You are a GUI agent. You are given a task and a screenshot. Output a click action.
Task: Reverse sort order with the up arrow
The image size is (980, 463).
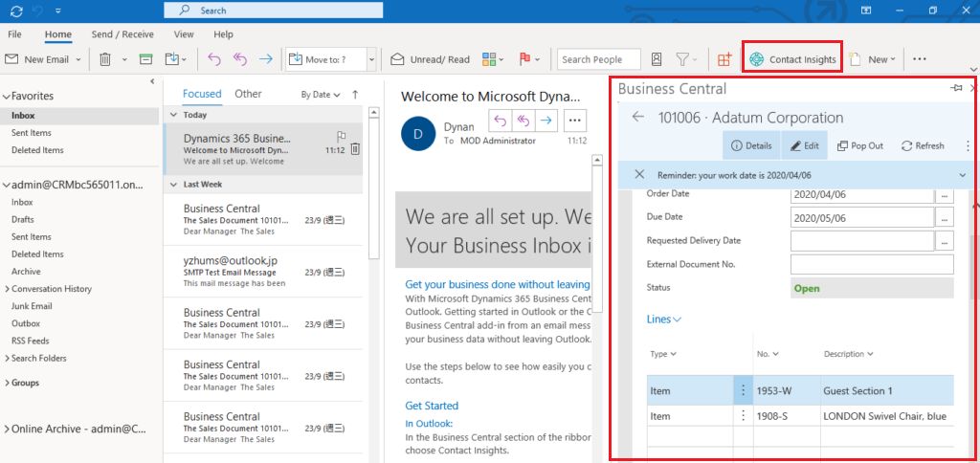pyautogui.click(x=355, y=95)
